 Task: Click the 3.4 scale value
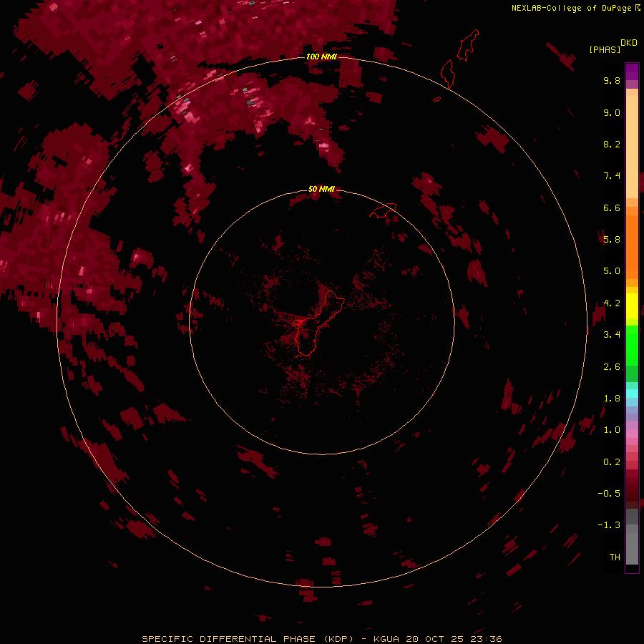(612, 335)
